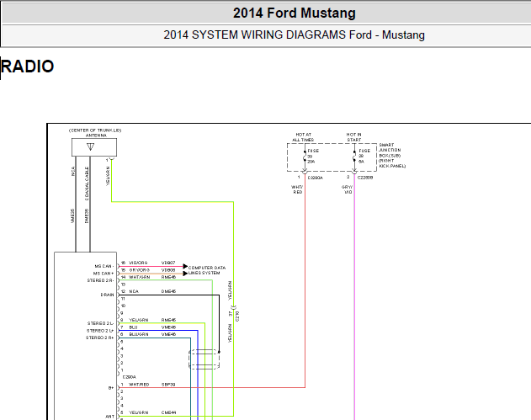
Task: Click the 'C290A' connector label
Action: coord(130,377)
